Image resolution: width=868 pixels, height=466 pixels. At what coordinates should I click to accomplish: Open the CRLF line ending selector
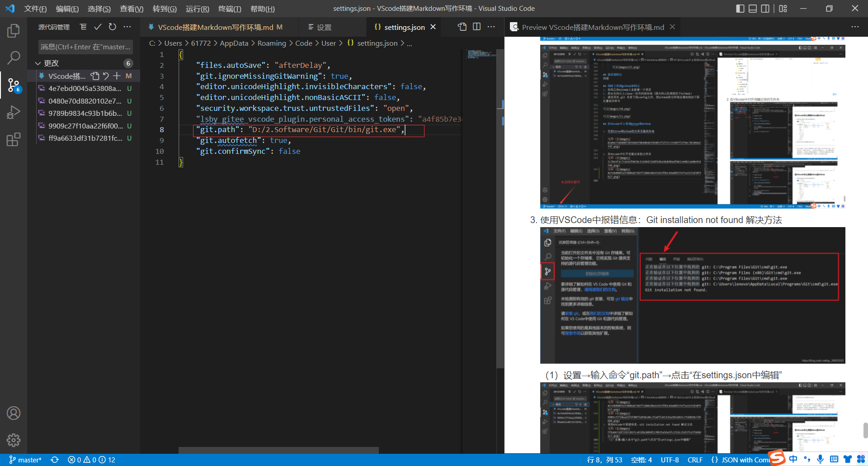[x=695, y=460]
